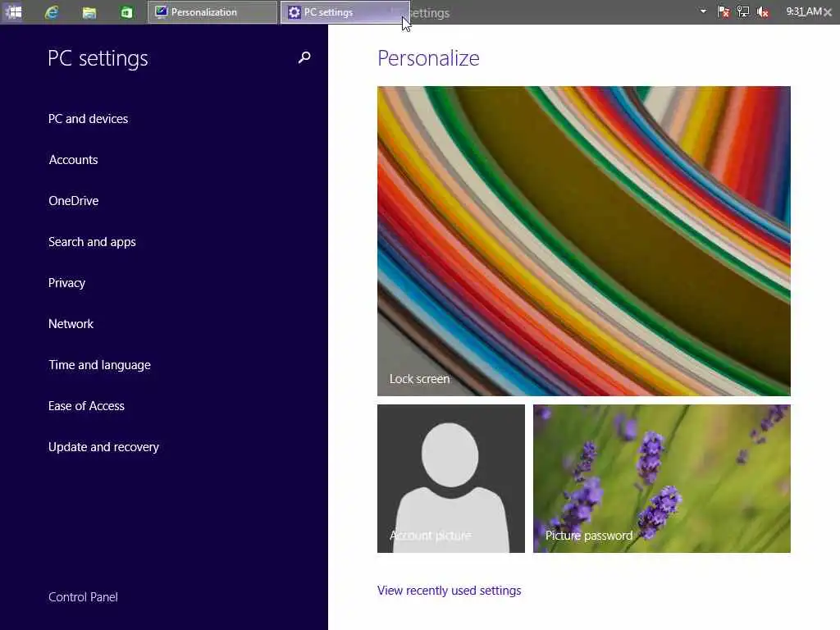Image resolution: width=840 pixels, height=630 pixels.
Task: Click the Start button in the taskbar
Action: pos(13,11)
